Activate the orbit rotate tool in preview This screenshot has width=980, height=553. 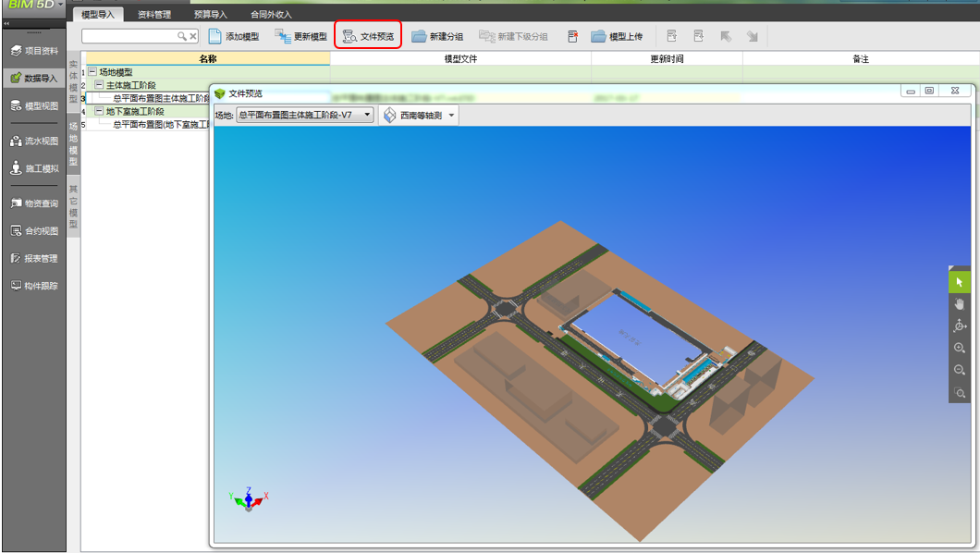click(x=960, y=326)
